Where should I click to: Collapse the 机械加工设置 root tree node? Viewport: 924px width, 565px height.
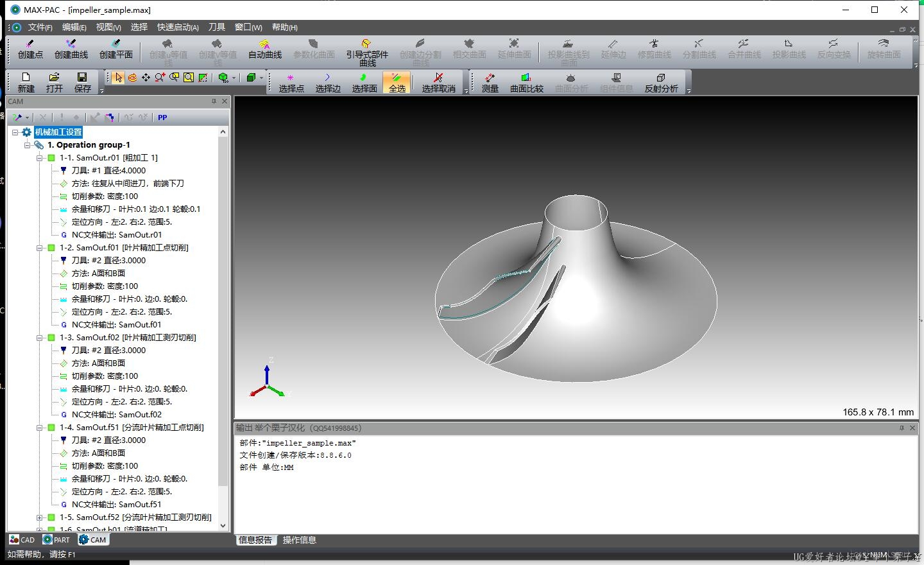coord(15,132)
